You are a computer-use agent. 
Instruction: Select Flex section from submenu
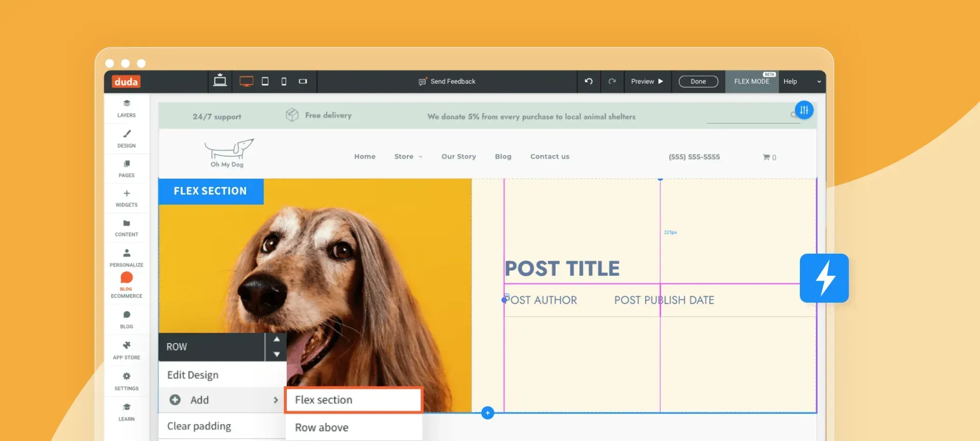(354, 400)
